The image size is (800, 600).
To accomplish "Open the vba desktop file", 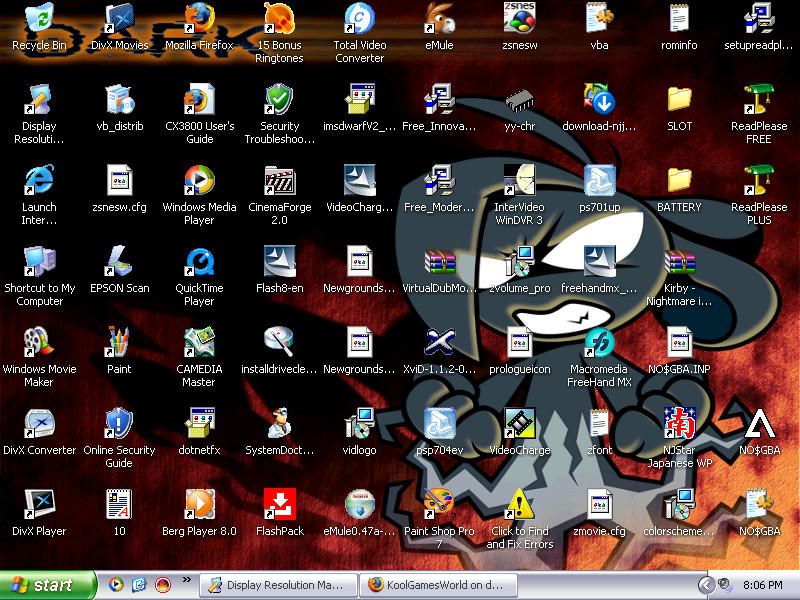I will (599, 18).
